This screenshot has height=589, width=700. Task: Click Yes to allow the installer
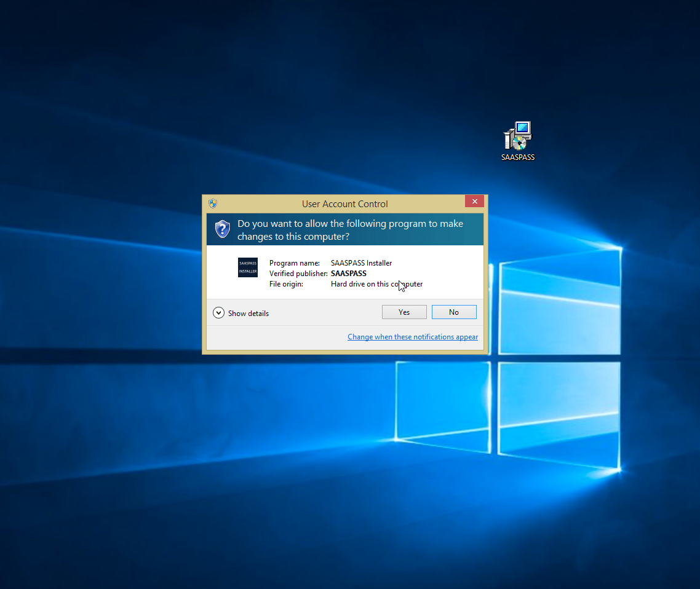point(404,312)
